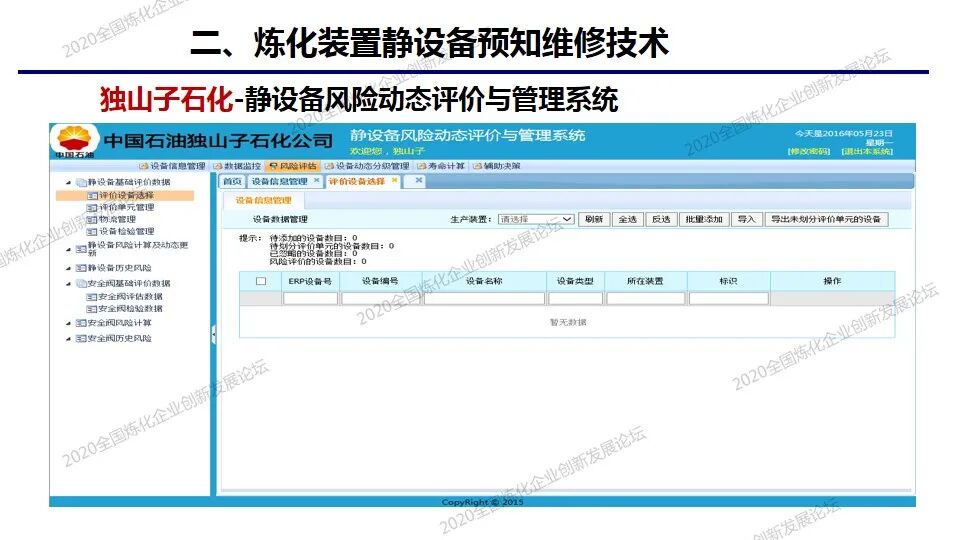This screenshot has width=960, height=540.
Task: Click the folder icon beside 寿命计算
Action: pos(422,167)
